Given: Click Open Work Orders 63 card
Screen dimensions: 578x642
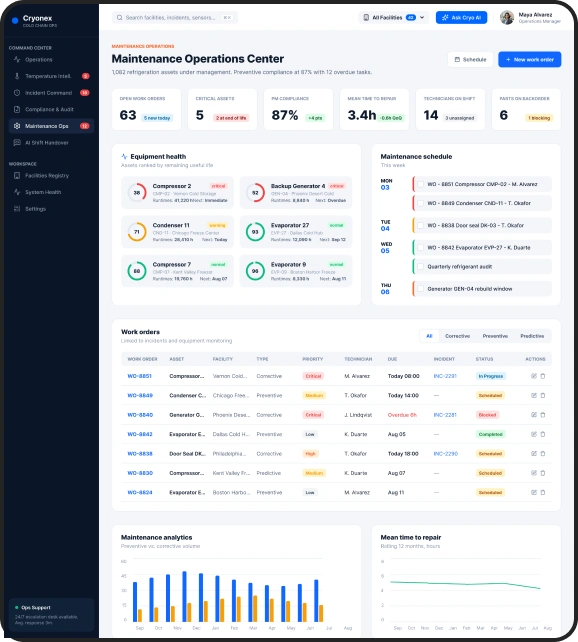Looking at the screenshot, I should click(x=146, y=109).
